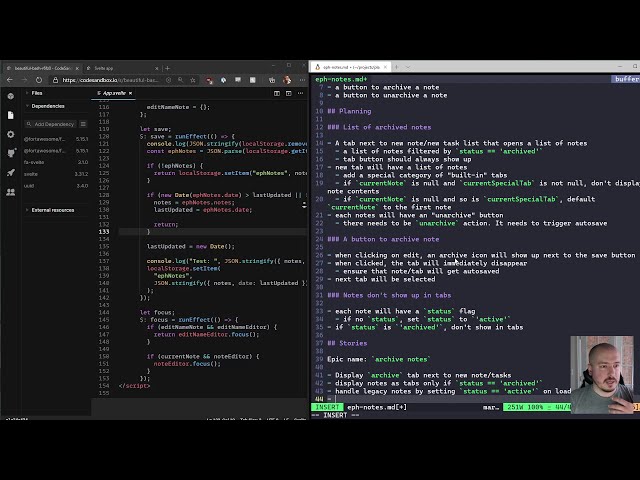The width and height of the screenshot is (640, 480).
Task: Click the 'let save;' line in editor
Action: click(x=156, y=129)
